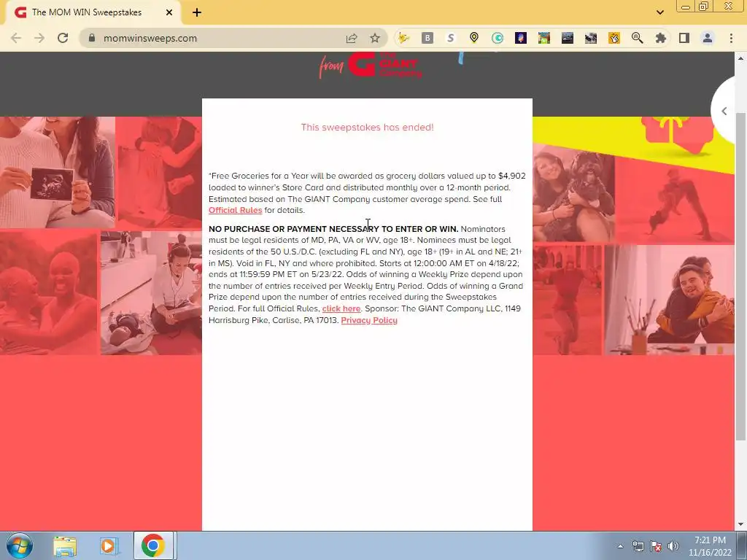The width and height of the screenshot is (747, 560).
Task: Reload the momwinsweeps.com page
Action: (63, 38)
